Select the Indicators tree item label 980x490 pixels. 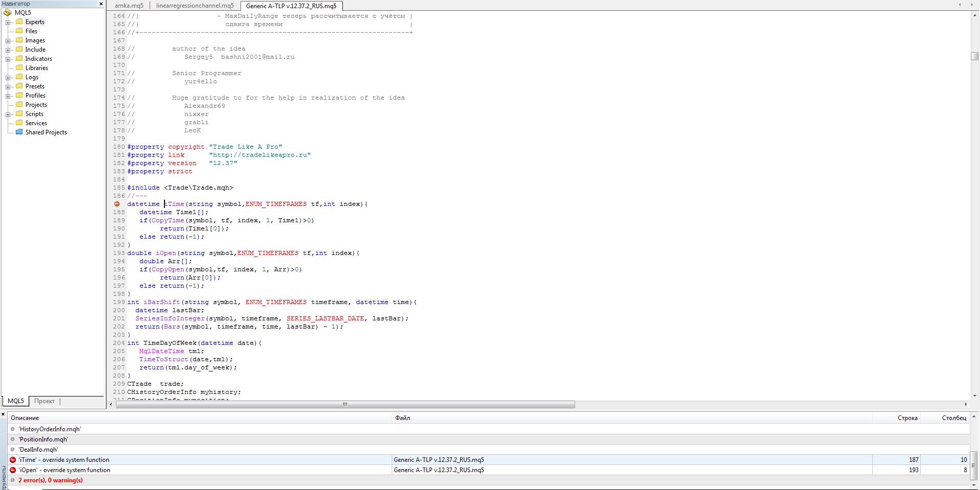pyautogui.click(x=39, y=59)
